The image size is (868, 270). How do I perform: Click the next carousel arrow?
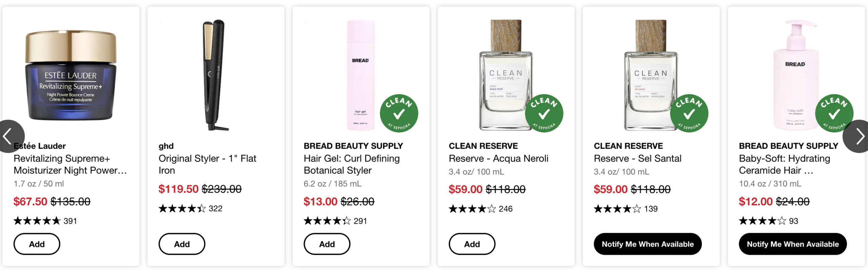coord(858,136)
